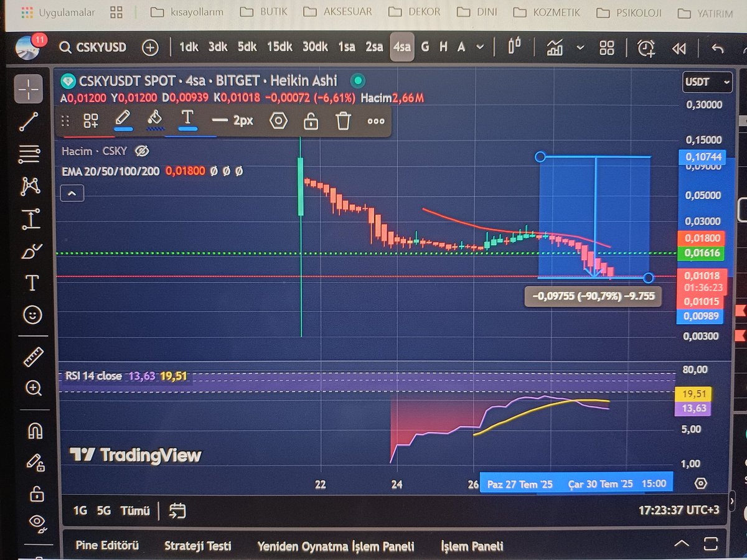
Task: Open the layout grid templates icon
Action: [607, 48]
